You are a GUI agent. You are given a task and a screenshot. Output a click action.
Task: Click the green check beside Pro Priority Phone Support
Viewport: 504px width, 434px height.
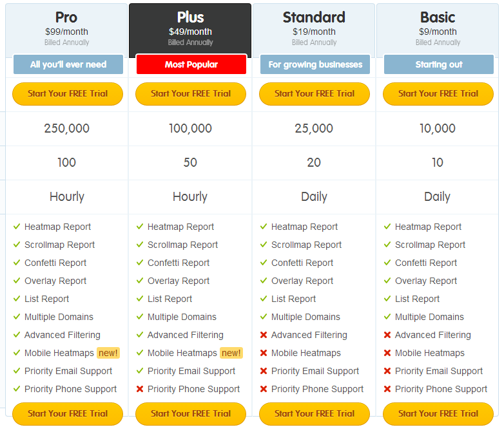click(x=17, y=389)
